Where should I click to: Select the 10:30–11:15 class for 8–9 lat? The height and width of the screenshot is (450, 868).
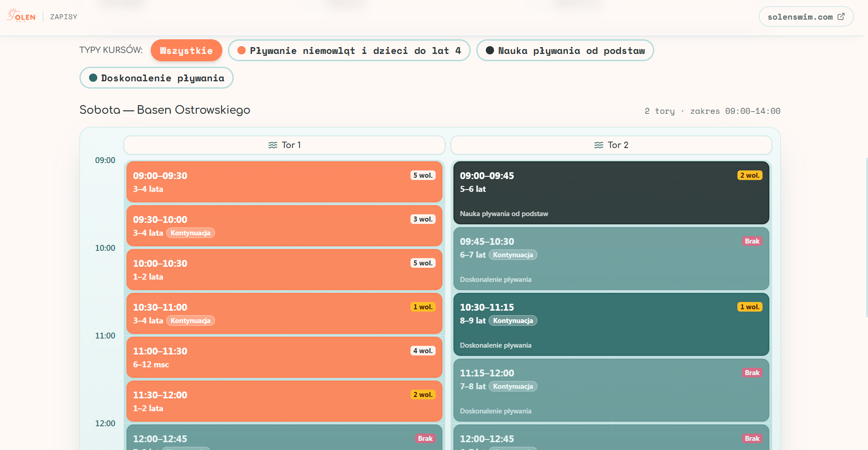[x=611, y=324]
